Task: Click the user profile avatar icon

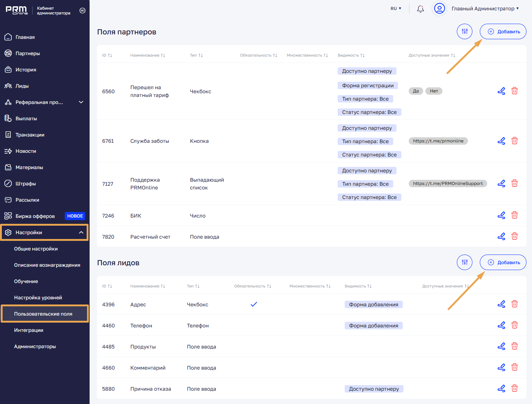Action: click(x=439, y=9)
